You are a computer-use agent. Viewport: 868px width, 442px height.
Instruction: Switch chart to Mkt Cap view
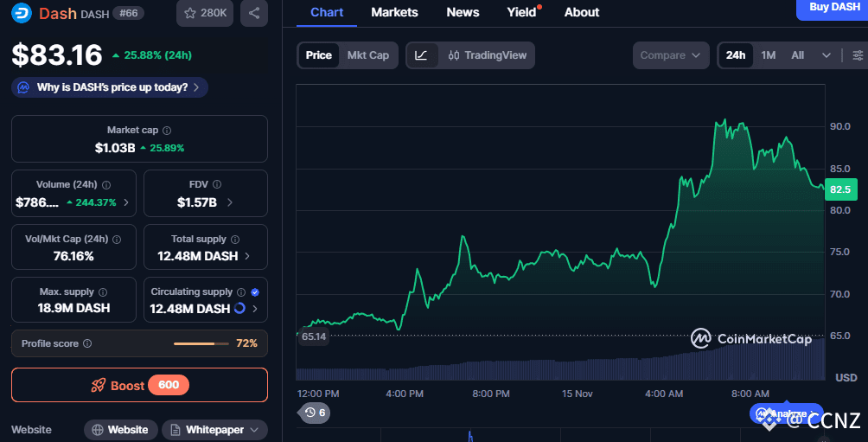pos(367,55)
